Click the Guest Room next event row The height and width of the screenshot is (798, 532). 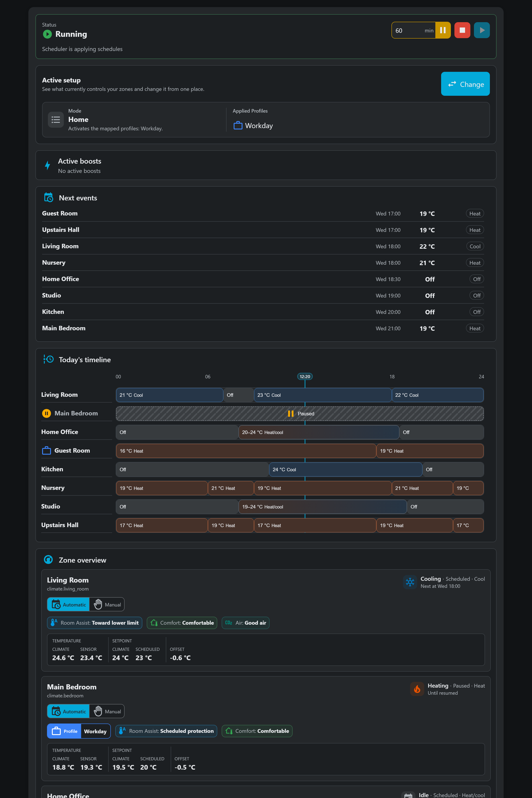pos(263,213)
